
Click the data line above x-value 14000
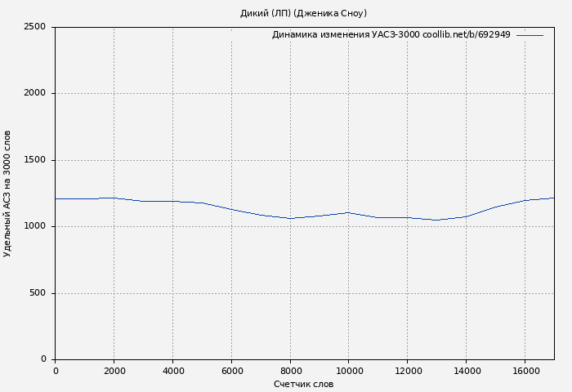pyautogui.click(x=466, y=216)
